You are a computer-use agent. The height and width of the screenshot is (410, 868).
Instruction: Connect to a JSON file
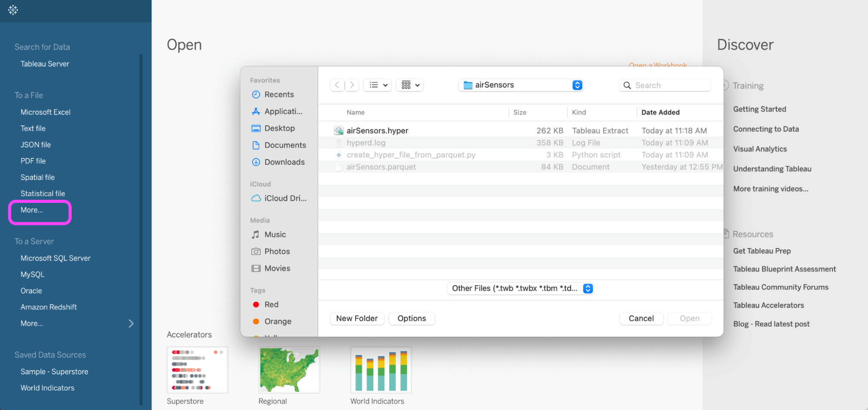click(36, 144)
